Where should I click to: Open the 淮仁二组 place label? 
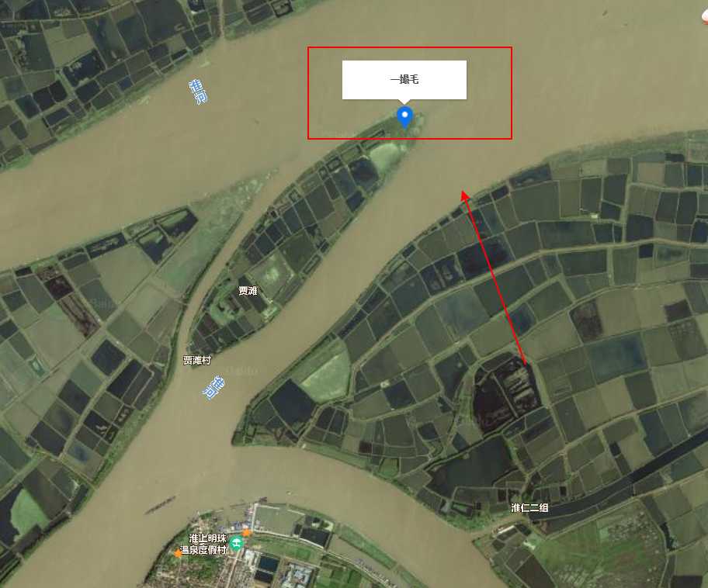[529, 507]
